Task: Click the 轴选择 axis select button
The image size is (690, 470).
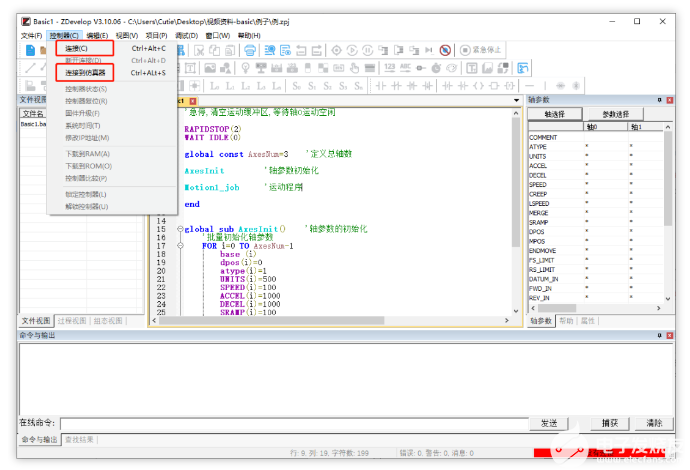Action: point(554,115)
